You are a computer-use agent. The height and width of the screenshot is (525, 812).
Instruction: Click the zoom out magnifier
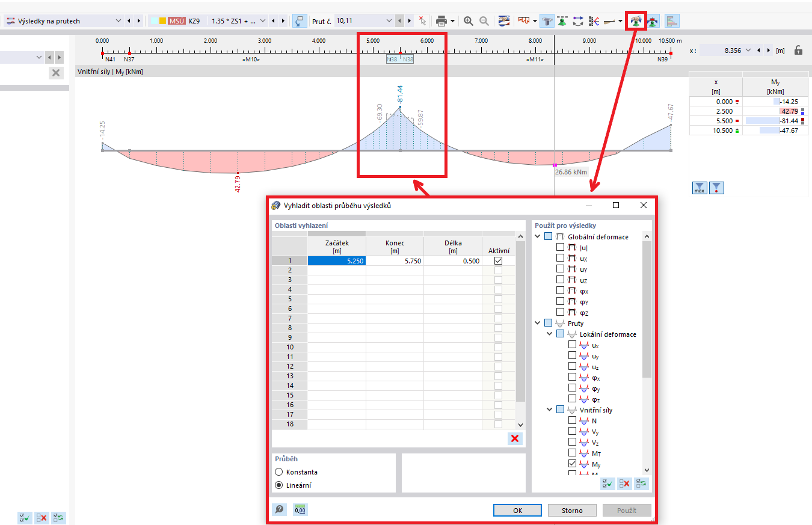click(484, 21)
